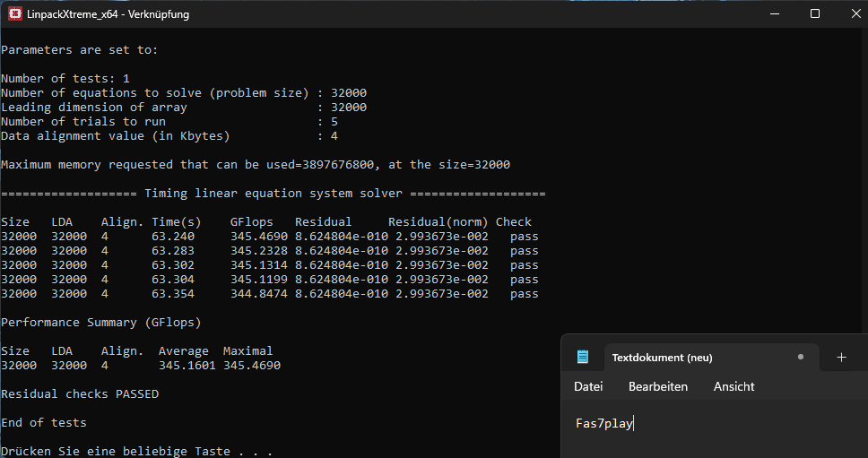Click the time value 63.302
Screen dimensions: 868x458
point(173,265)
